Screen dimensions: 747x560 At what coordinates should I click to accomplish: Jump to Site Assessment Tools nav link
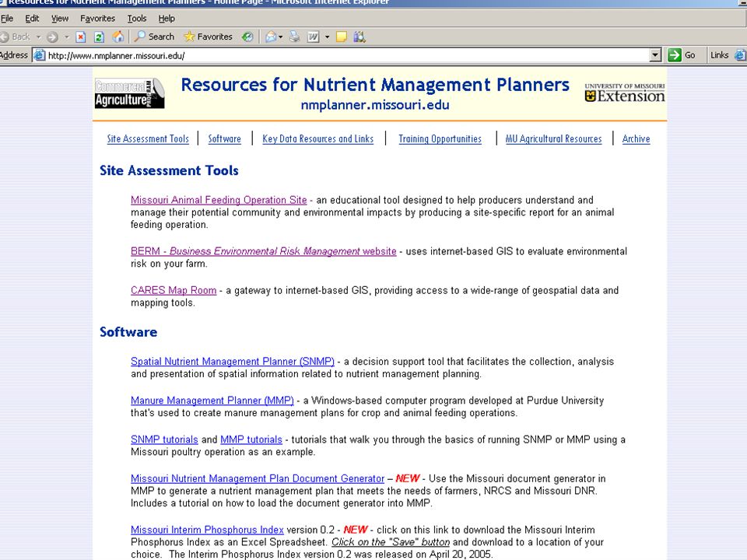[x=148, y=138]
